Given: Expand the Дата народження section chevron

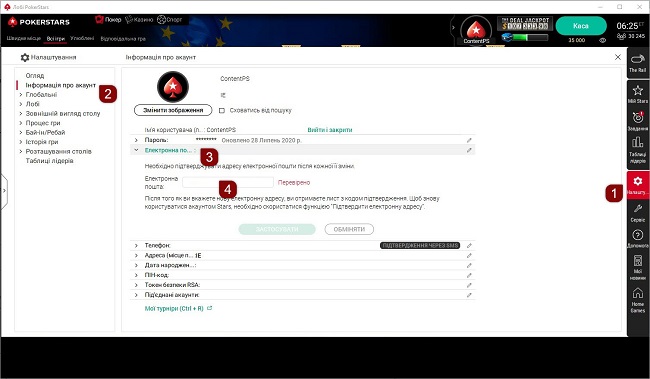Looking at the screenshot, I should [136, 265].
